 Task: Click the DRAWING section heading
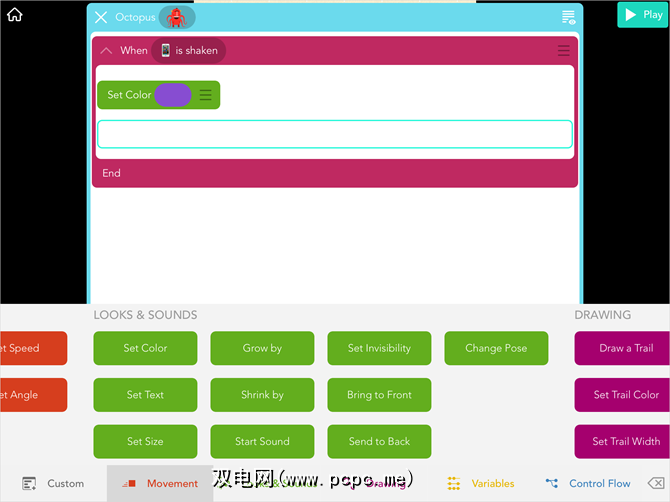[602, 315]
